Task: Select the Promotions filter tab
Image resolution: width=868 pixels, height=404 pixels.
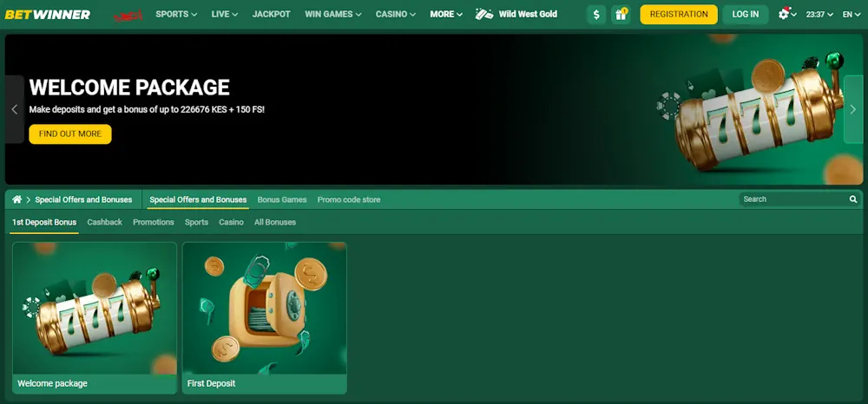Action: 154,222
